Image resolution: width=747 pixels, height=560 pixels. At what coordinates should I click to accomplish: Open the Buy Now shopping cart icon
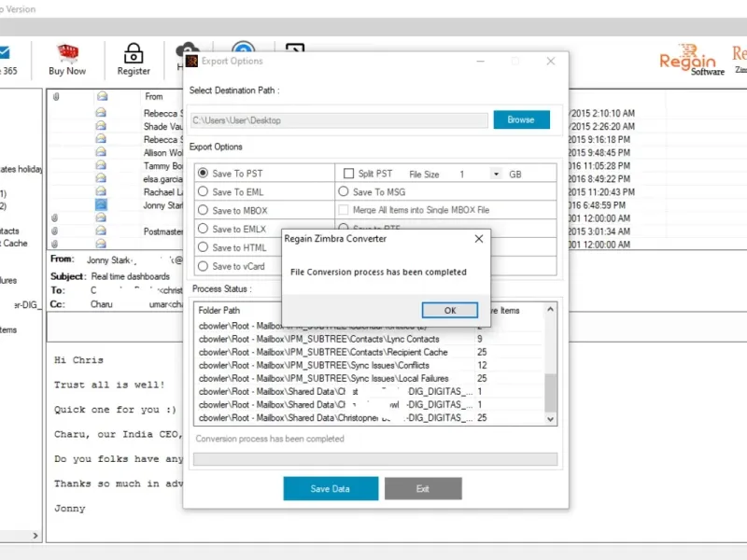(x=67, y=53)
